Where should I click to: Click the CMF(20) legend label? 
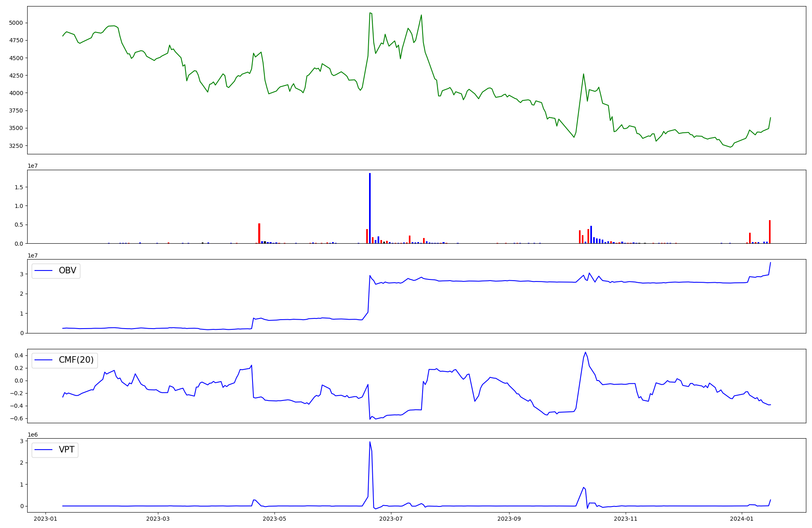(x=76, y=360)
